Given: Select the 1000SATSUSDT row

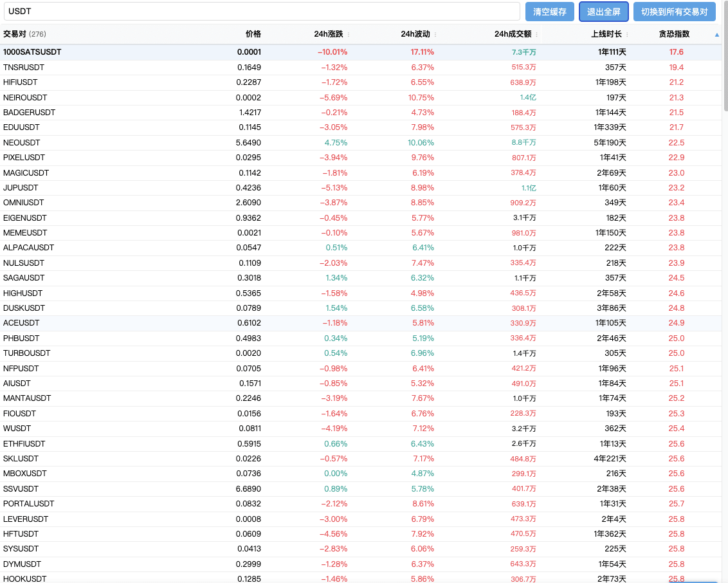Looking at the screenshot, I should coord(361,52).
